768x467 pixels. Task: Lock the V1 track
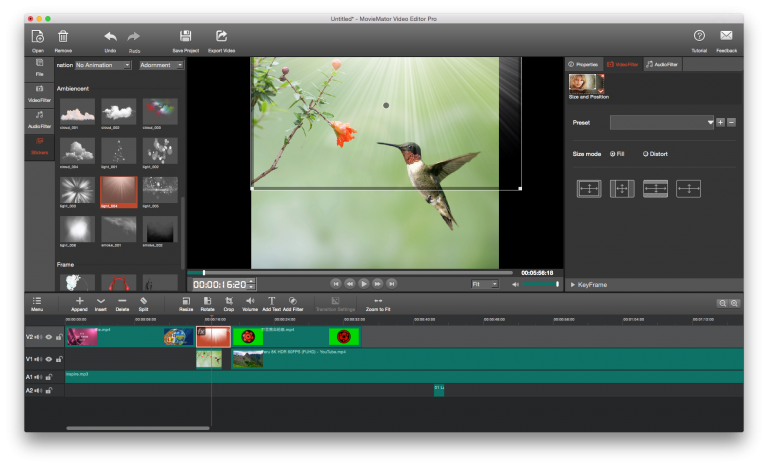click(59, 359)
